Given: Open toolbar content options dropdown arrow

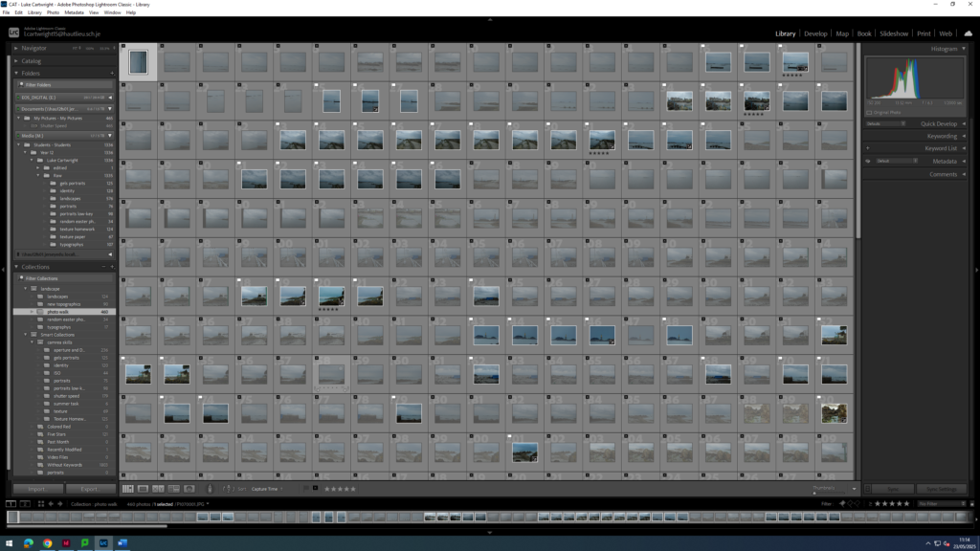Looking at the screenshot, I should pyautogui.click(x=854, y=489).
